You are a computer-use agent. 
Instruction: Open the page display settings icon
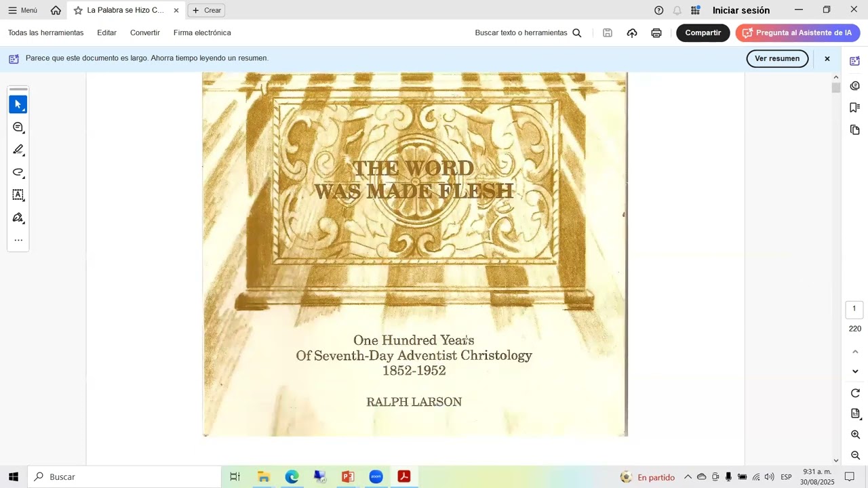[855, 413]
